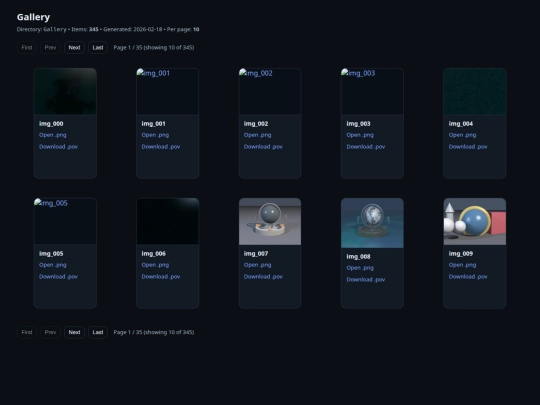This screenshot has width=540, height=405.
Task: Download .pov for img_006
Action: click(160, 277)
